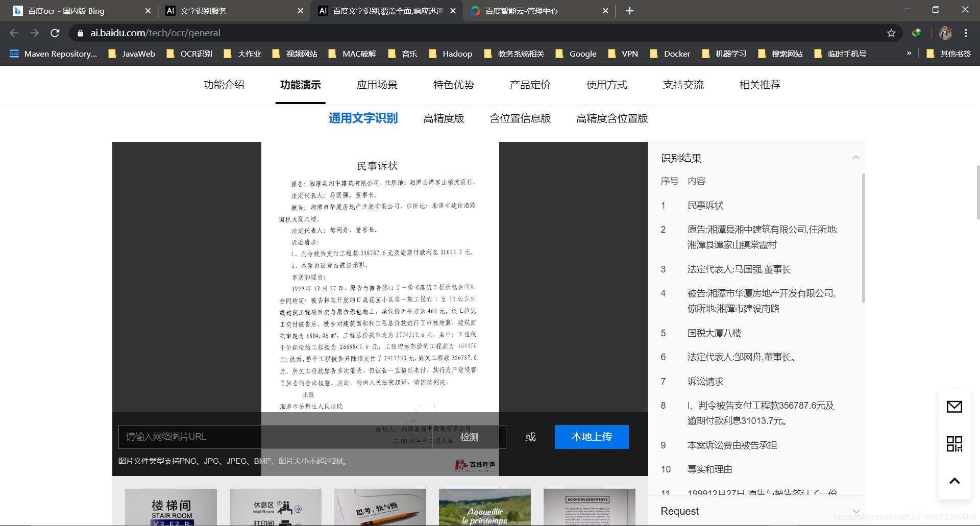This screenshot has width=980, height=526.
Task: Switch to the 文字识别服务 tab
Action: tap(235, 11)
